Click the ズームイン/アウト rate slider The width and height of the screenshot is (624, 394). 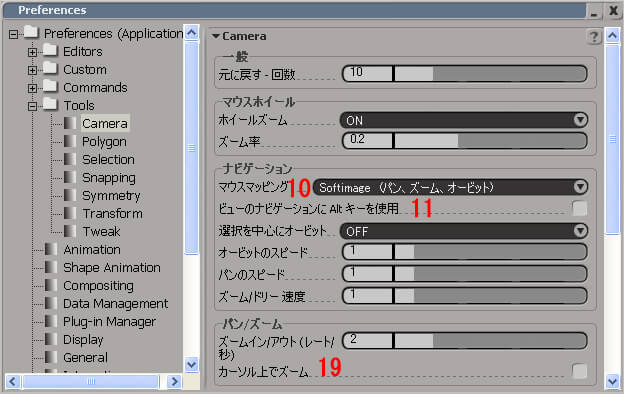(490, 341)
